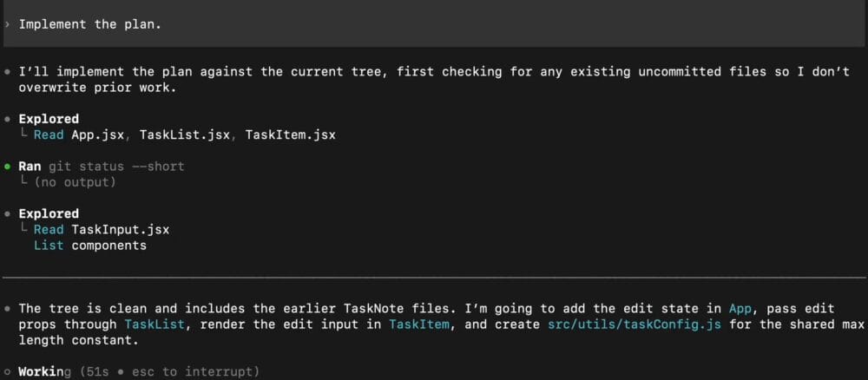Click the word 'components' after List
Screen dimensions: 868x380
(109, 245)
